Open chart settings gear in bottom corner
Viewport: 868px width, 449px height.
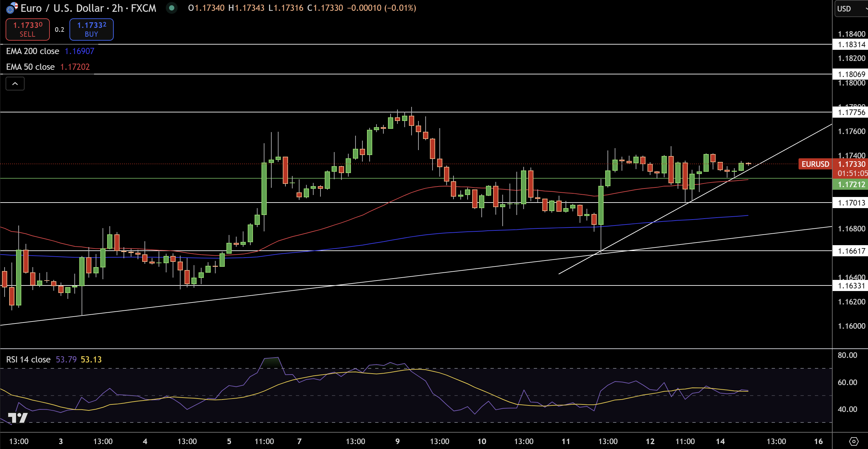[854, 441]
